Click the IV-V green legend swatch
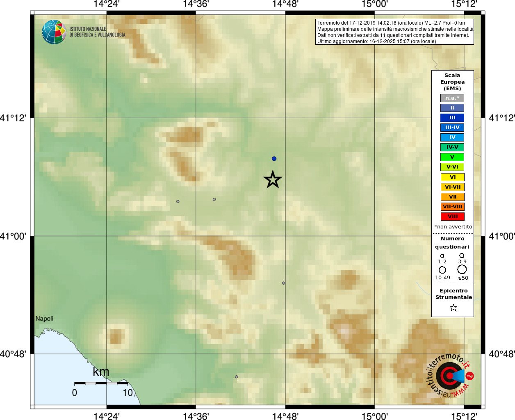 [452, 147]
